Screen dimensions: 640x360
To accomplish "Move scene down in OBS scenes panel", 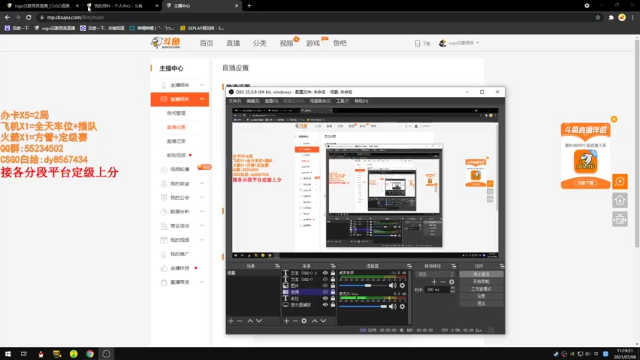I will 259,321.
